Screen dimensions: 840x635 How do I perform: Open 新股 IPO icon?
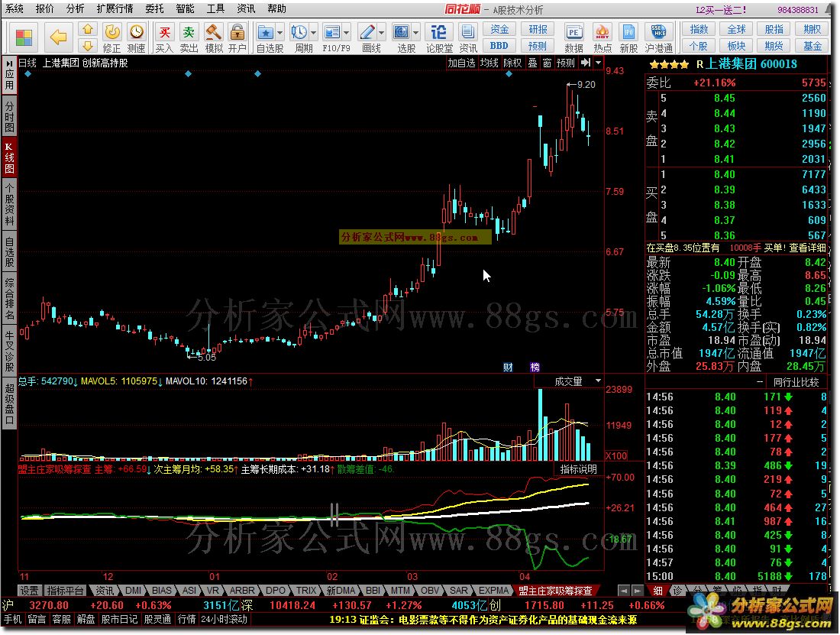pos(629,38)
